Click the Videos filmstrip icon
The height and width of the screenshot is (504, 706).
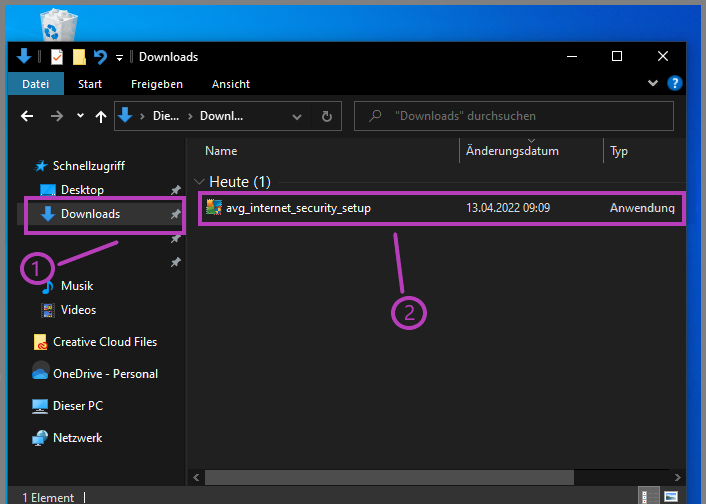[x=48, y=310]
